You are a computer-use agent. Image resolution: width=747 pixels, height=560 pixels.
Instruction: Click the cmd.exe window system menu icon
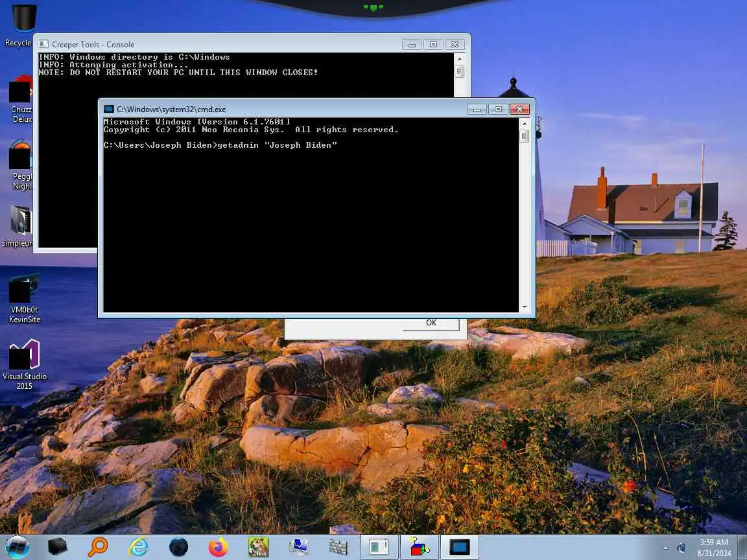109,109
